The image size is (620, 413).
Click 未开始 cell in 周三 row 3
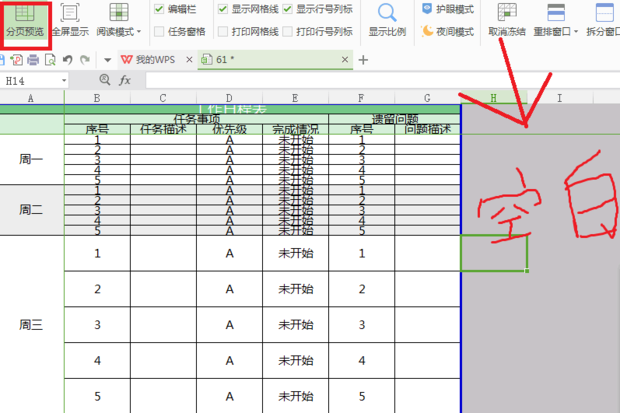[x=295, y=325]
